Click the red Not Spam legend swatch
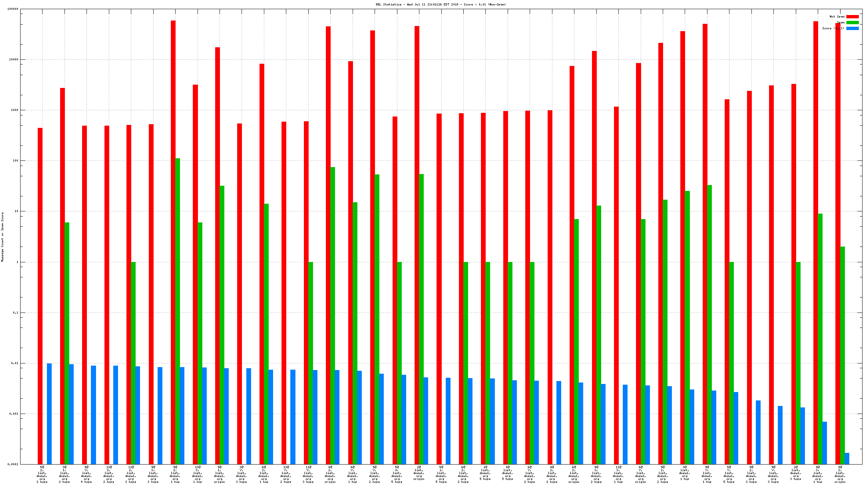The height and width of the screenshot is (488, 868). click(x=852, y=16)
